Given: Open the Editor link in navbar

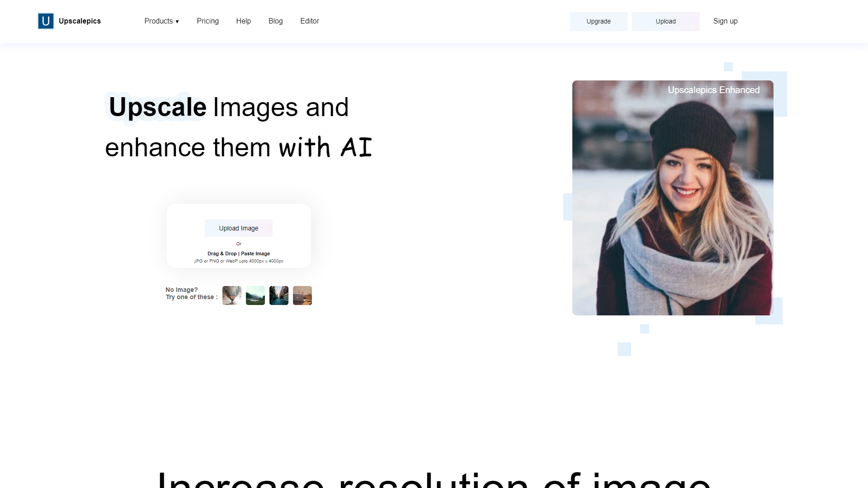Looking at the screenshot, I should click(x=310, y=21).
